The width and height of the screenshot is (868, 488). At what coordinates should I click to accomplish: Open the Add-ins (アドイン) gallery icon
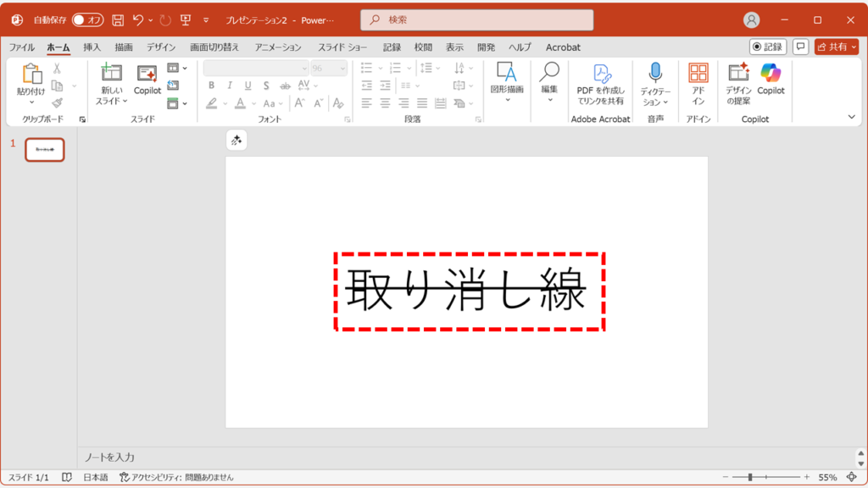click(x=698, y=73)
